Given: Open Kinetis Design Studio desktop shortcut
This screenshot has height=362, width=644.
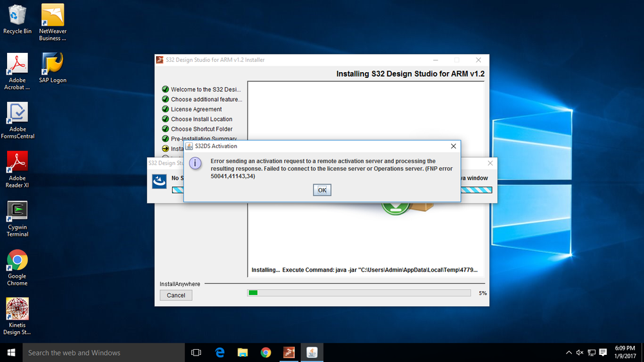Looking at the screenshot, I should 17,316.
